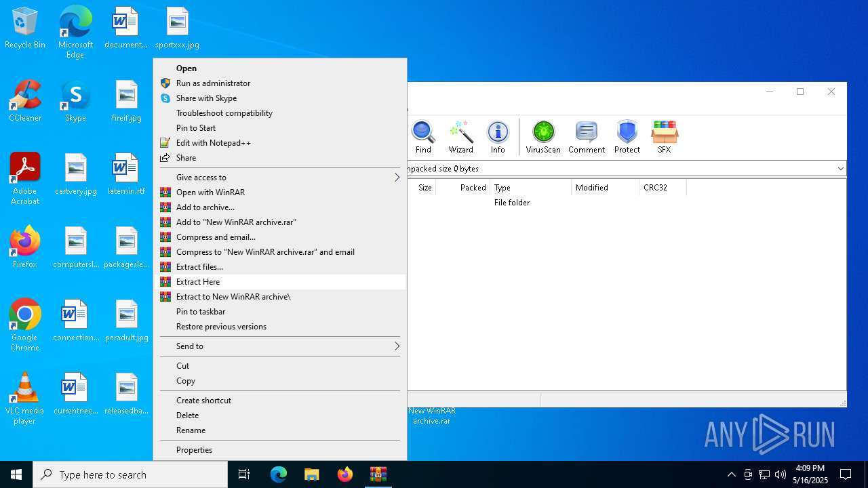868x488 pixels.
Task: Expand the Send to submenu
Action: [x=280, y=346]
